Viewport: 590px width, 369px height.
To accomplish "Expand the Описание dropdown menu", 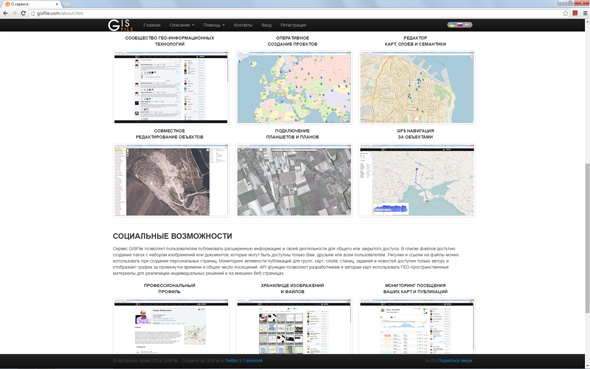I will (182, 25).
